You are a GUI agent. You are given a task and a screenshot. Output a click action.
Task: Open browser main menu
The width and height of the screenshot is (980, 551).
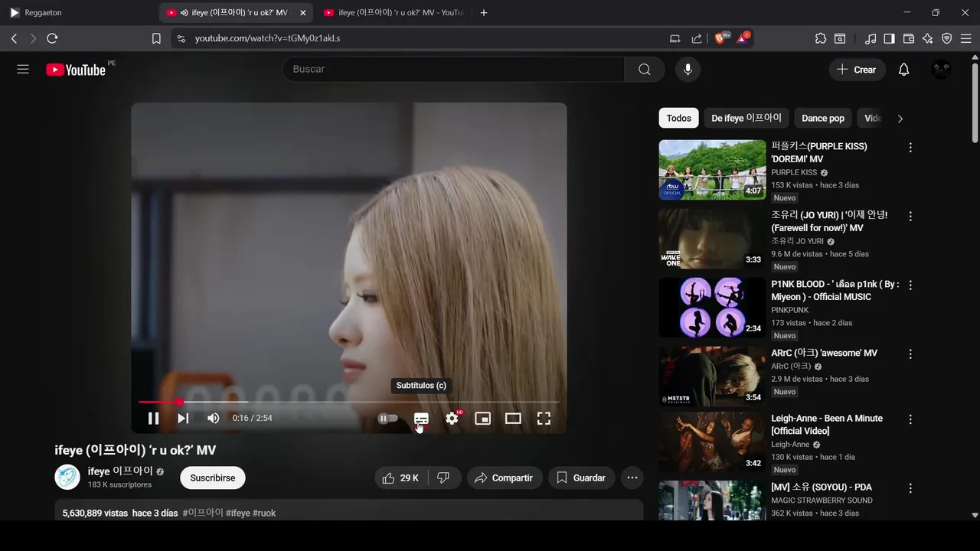click(966, 38)
